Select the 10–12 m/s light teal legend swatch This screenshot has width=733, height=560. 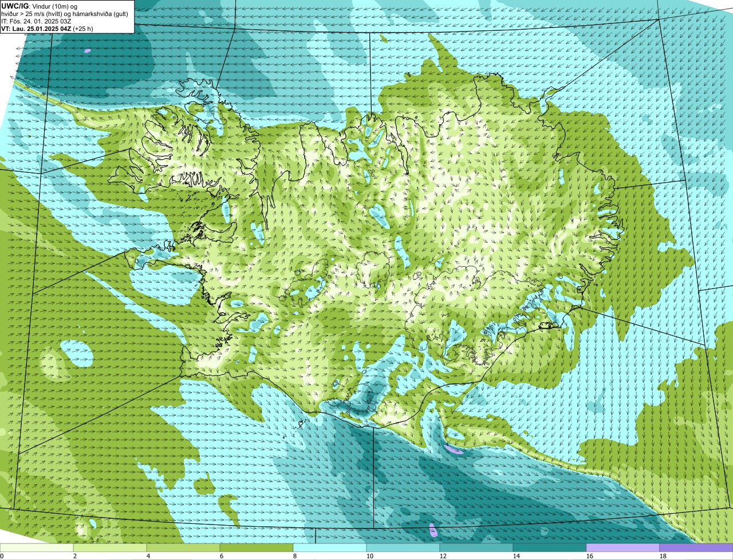(403, 547)
